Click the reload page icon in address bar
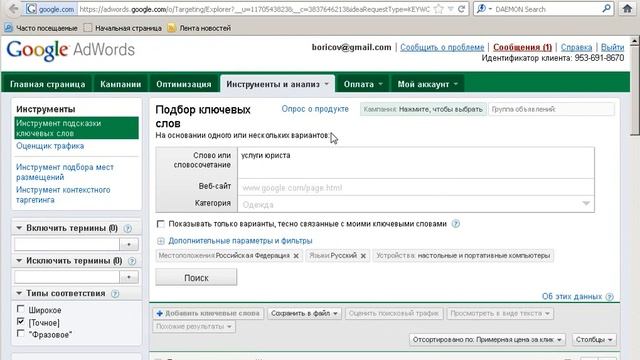The height and width of the screenshot is (360, 640). tap(461, 9)
